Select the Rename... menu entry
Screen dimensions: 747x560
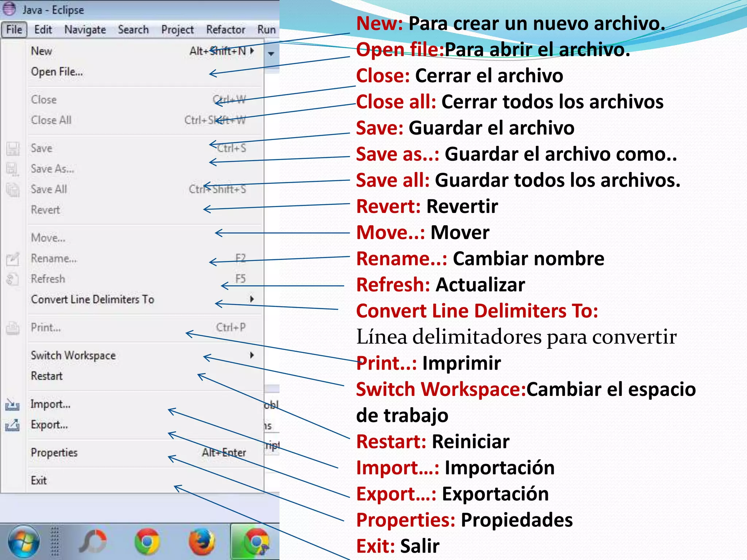(145, 258)
